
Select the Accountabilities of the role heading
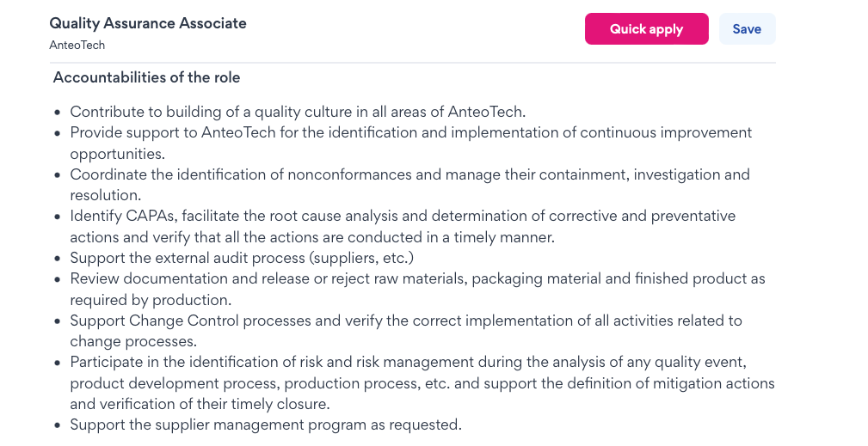[147, 77]
